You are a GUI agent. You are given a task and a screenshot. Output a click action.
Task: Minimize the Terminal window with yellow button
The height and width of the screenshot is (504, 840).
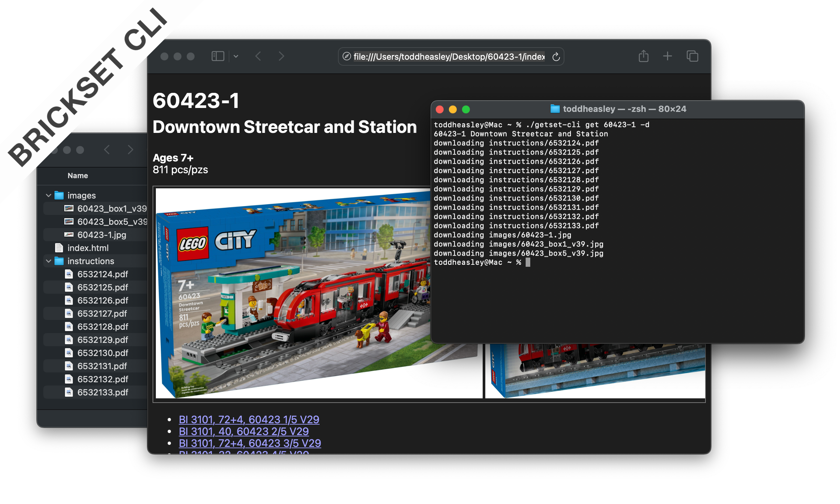tap(452, 109)
